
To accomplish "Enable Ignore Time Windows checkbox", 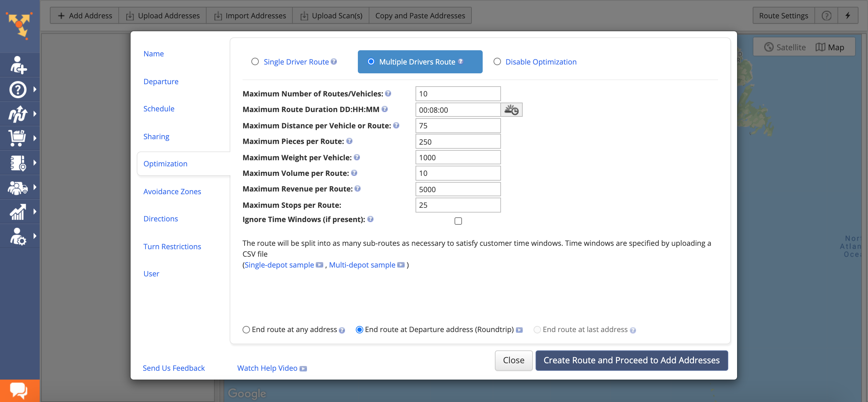I will [458, 221].
